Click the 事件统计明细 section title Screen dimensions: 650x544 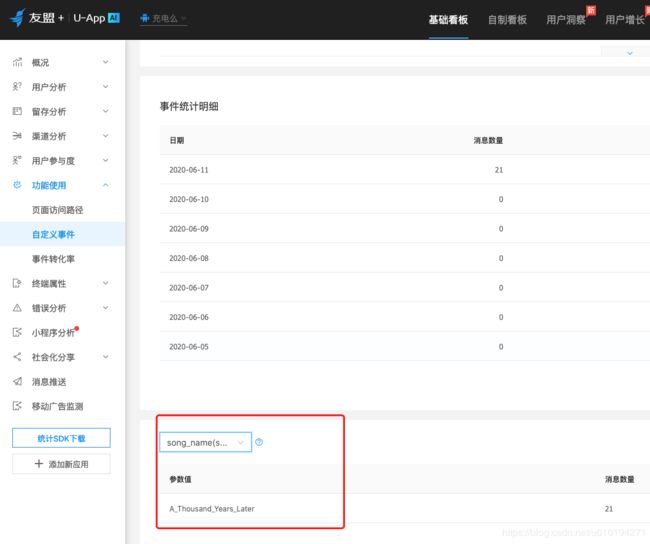coord(189,107)
